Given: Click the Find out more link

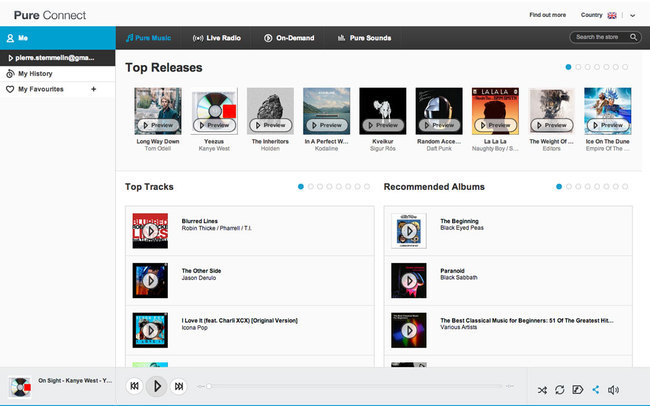Looking at the screenshot, I should [547, 15].
